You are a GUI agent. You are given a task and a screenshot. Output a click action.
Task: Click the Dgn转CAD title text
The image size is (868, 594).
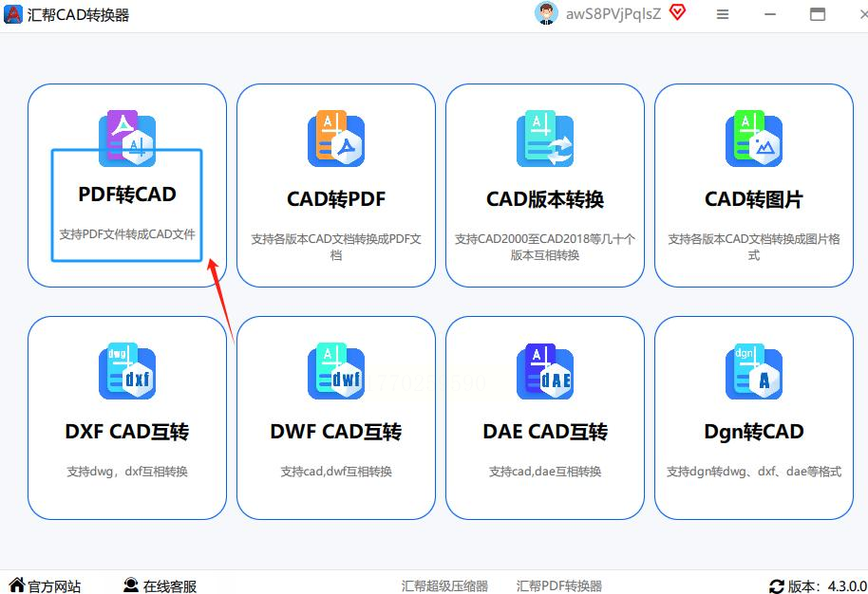[x=753, y=432]
